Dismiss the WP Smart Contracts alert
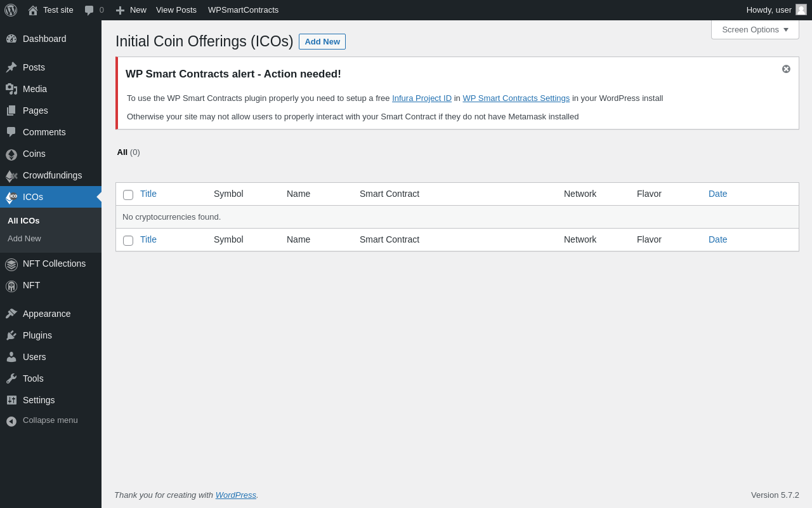The image size is (812, 508). coord(786,69)
